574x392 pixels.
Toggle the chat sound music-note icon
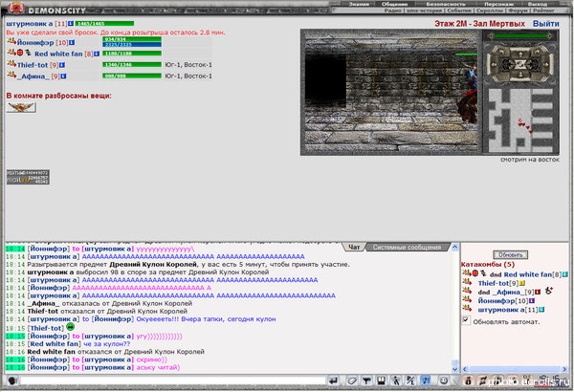426,381
